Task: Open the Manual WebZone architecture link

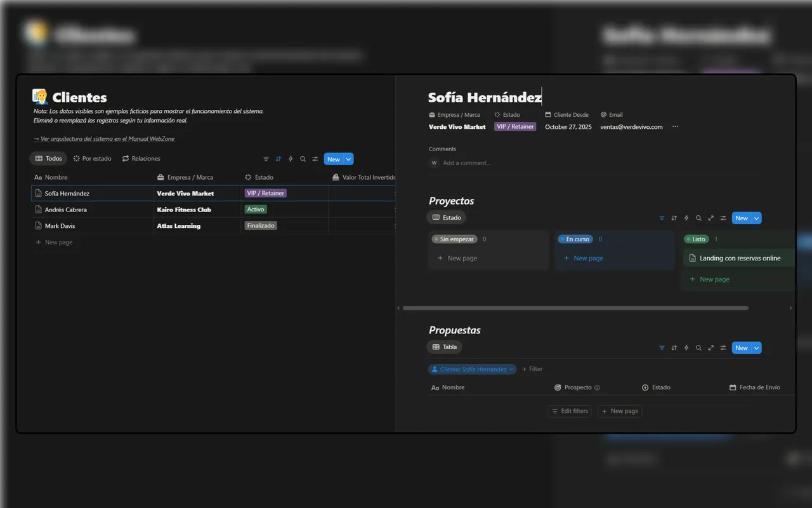Action: (104, 138)
